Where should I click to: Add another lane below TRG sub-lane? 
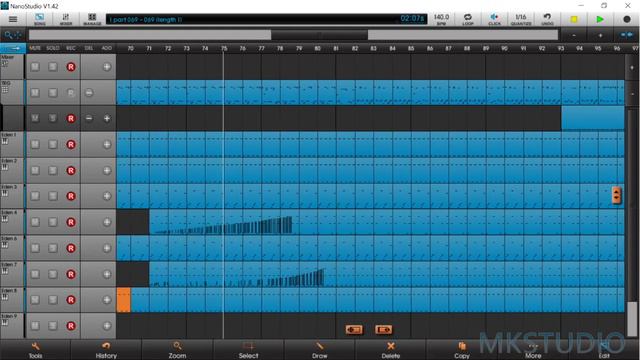point(107,118)
